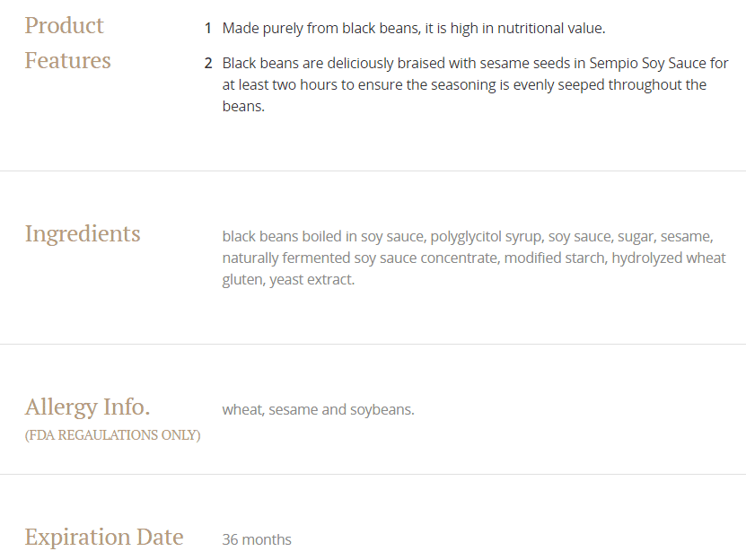Click the number 1 feature marker
The height and width of the screenshot is (560, 746).
[208, 29]
